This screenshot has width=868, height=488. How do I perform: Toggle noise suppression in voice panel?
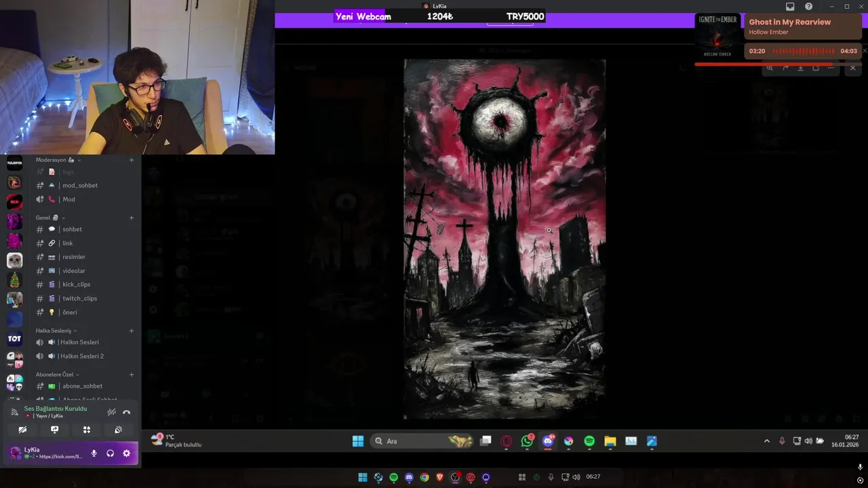coord(111,412)
